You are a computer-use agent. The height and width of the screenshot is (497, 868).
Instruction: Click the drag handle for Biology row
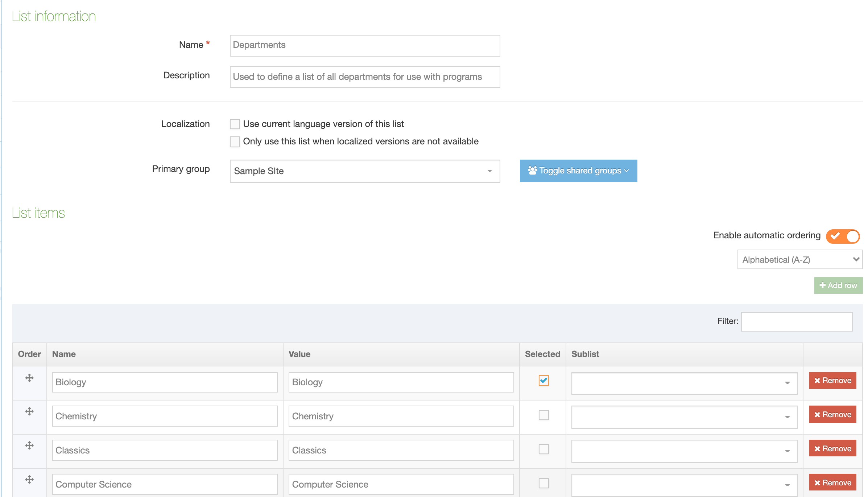29,378
